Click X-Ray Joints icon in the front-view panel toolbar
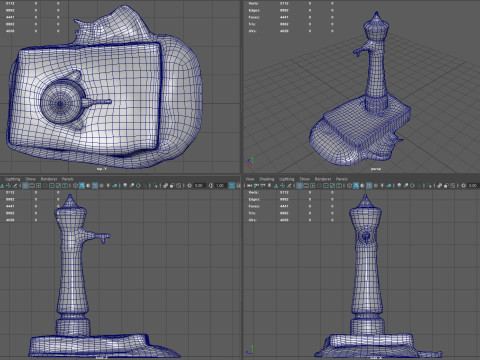 [452, 185]
